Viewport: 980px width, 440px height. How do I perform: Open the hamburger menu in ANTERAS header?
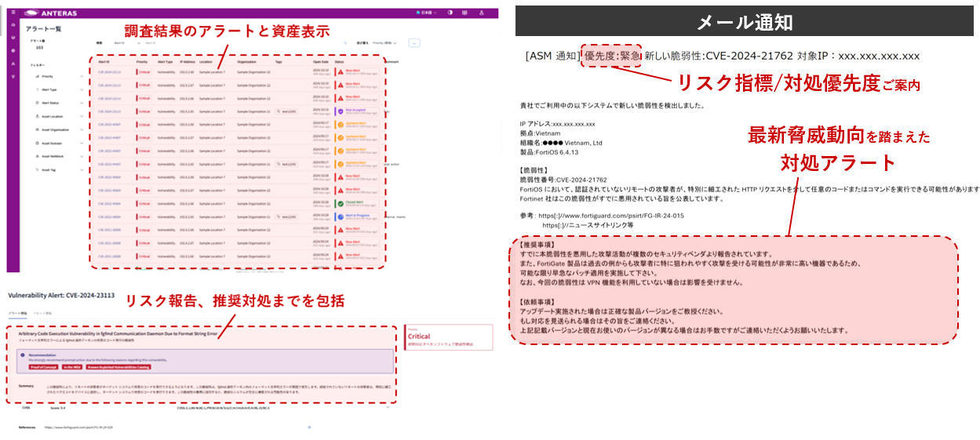(14, 13)
